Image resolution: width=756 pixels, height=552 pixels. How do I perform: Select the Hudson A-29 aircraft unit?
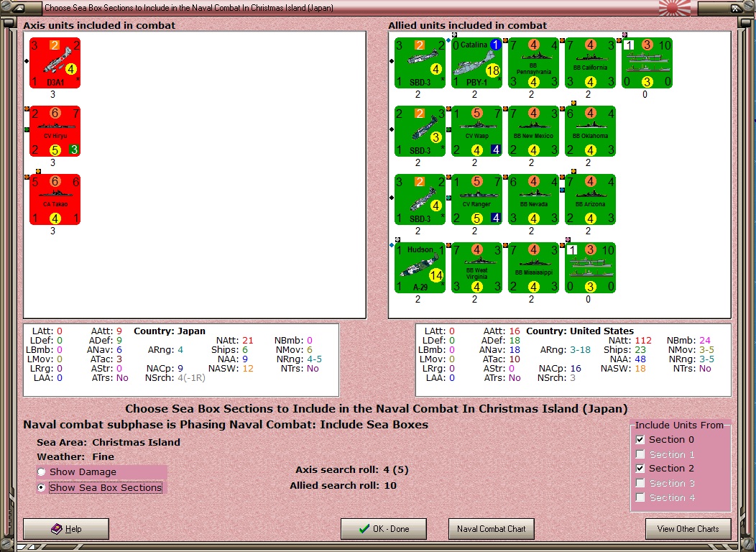[420, 267]
